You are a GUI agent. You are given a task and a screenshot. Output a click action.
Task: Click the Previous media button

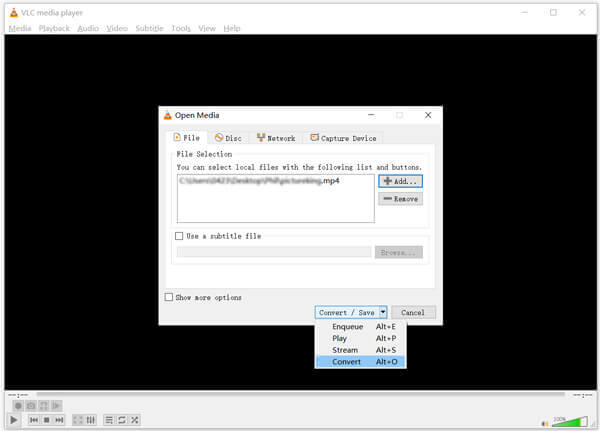click(x=34, y=420)
